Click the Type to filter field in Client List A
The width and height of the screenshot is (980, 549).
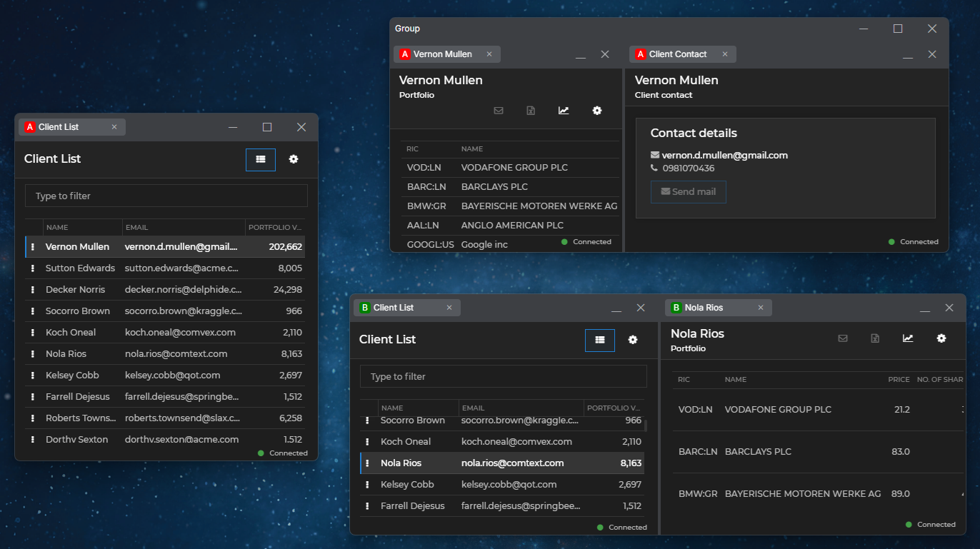(x=166, y=195)
